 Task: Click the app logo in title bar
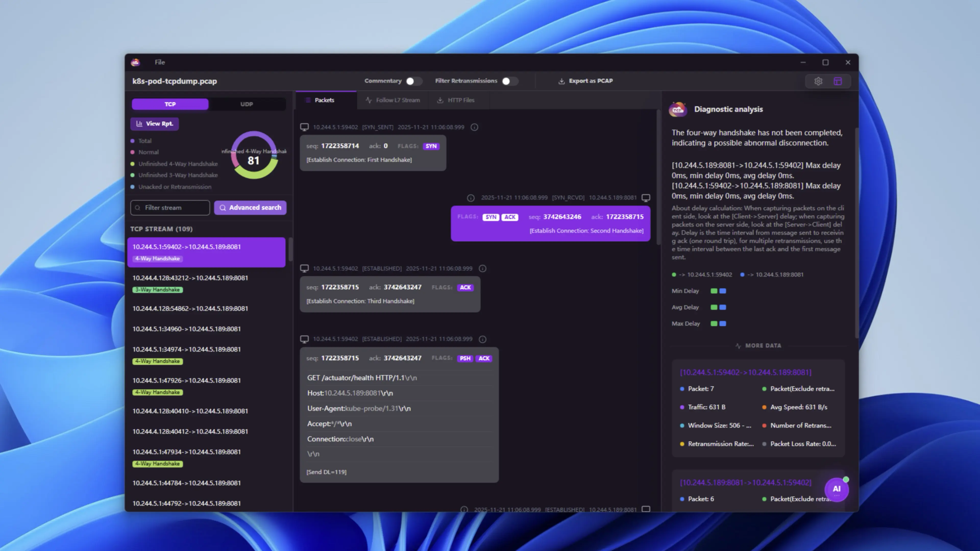(x=136, y=62)
